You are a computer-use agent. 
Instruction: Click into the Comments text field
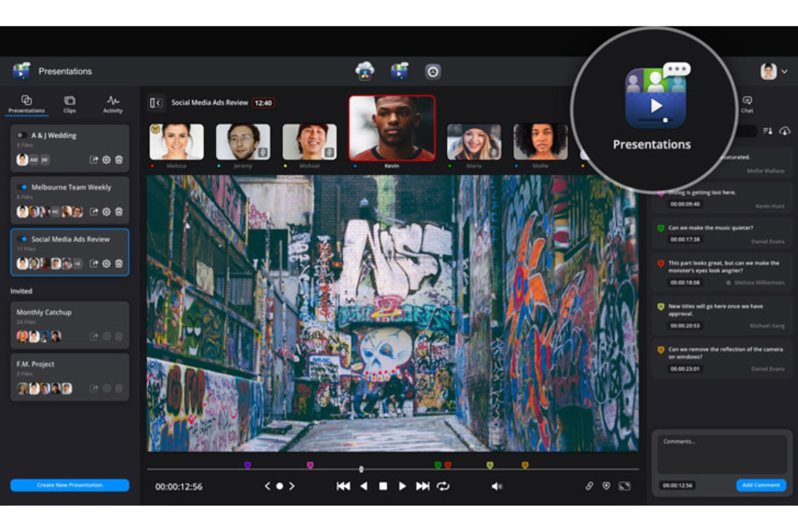[721, 454]
